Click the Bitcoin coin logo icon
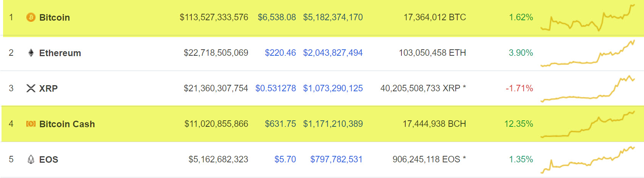The height and width of the screenshot is (178, 644). pyautogui.click(x=31, y=17)
